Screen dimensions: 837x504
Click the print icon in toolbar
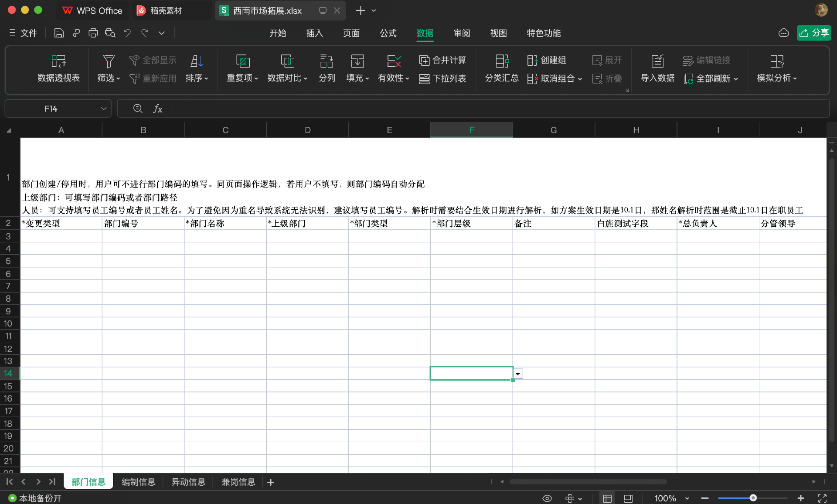click(x=93, y=33)
